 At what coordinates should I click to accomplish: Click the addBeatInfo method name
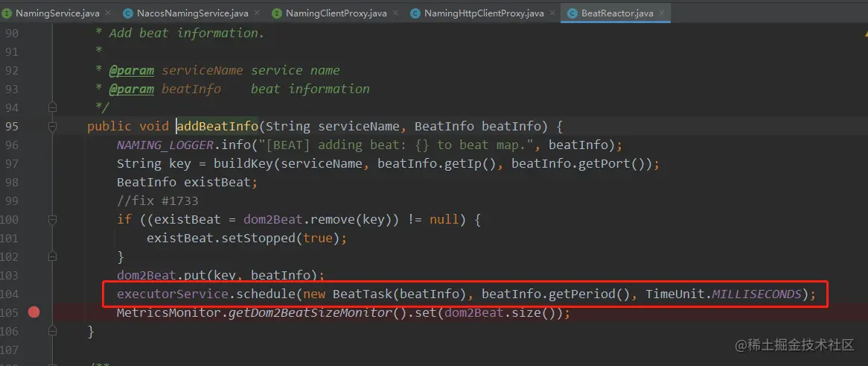[217, 127]
